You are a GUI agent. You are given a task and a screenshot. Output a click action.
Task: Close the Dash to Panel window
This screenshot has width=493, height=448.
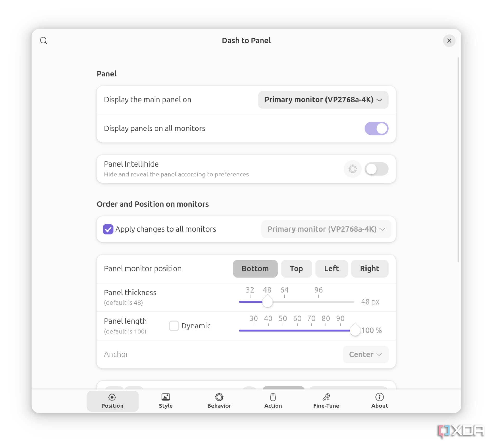[x=449, y=41]
